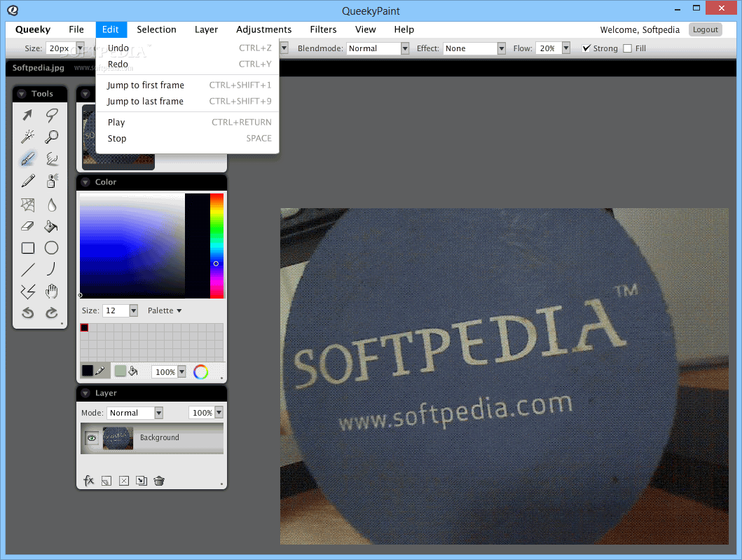Select the Zoom magnifier tool
The image size is (742, 560).
tap(52, 137)
